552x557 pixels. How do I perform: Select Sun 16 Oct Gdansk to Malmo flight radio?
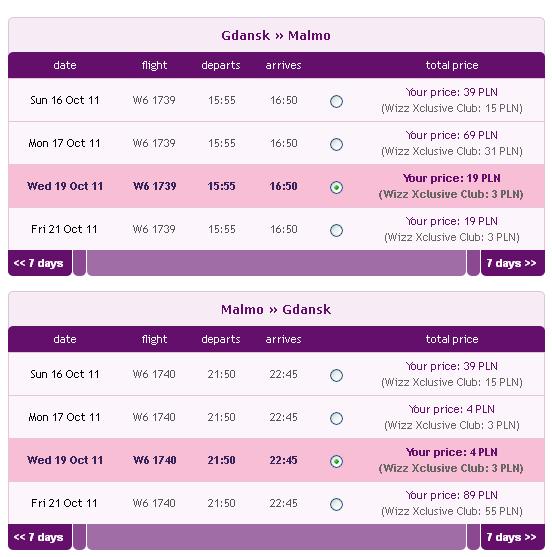pyautogui.click(x=336, y=101)
